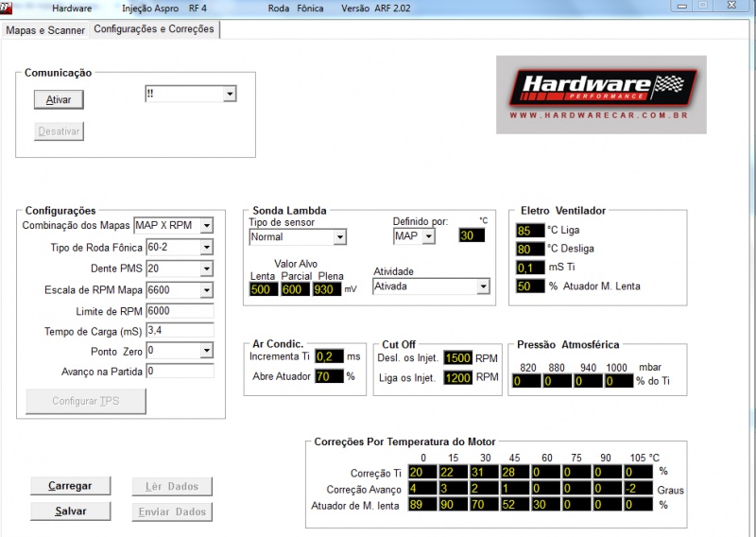Screen dimensions: 756x537
Task: Edit Eletro Ventilador mS Ti value
Action: [x=530, y=268]
